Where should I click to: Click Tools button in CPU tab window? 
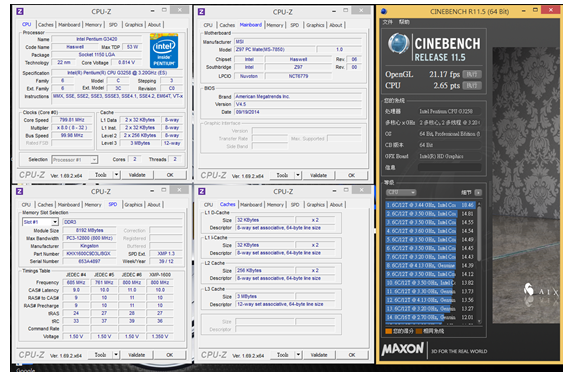[x=101, y=175]
